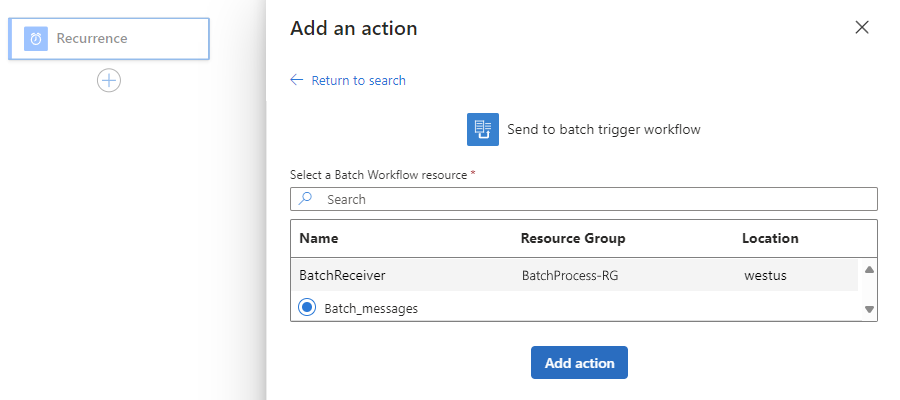Click the plus icon below Recurrence
The height and width of the screenshot is (400, 900).
pyautogui.click(x=109, y=81)
